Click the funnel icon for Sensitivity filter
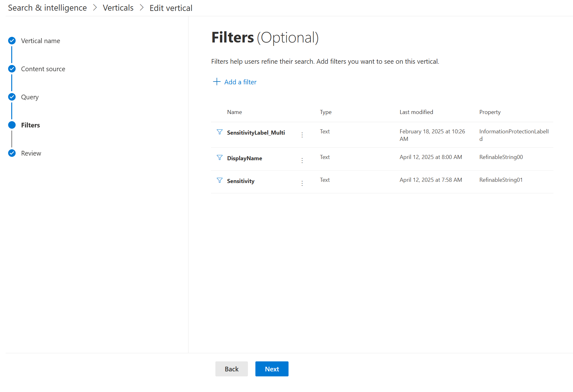 [x=220, y=181]
